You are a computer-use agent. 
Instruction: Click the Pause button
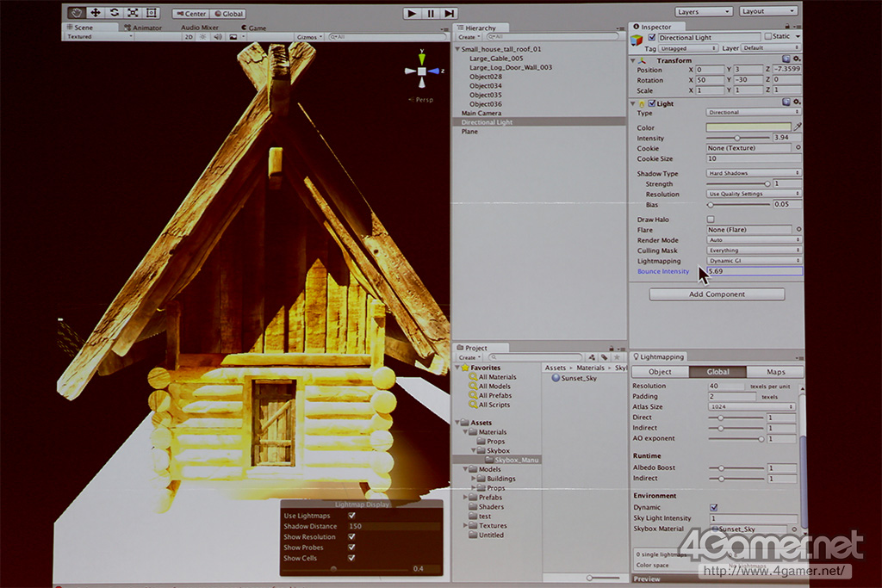431,14
